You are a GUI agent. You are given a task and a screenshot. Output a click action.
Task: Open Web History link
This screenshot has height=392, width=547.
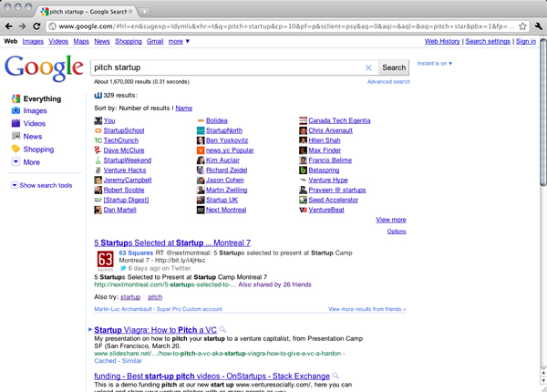[442, 41]
